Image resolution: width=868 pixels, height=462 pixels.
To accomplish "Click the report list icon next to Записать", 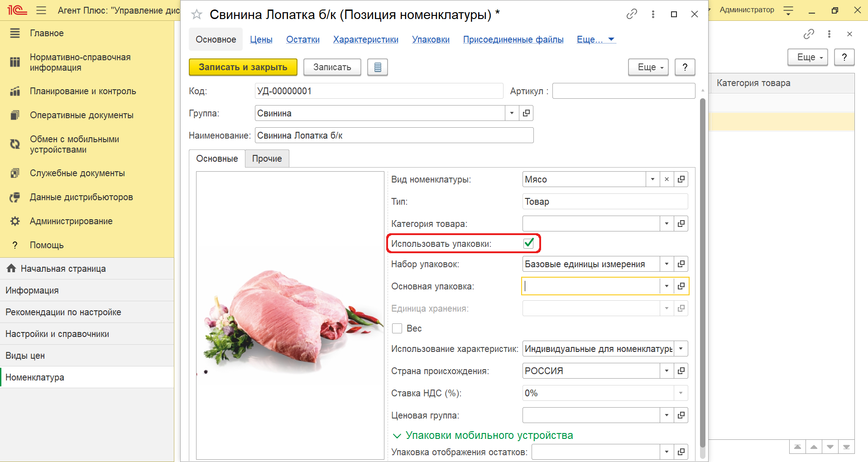I will tap(378, 67).
